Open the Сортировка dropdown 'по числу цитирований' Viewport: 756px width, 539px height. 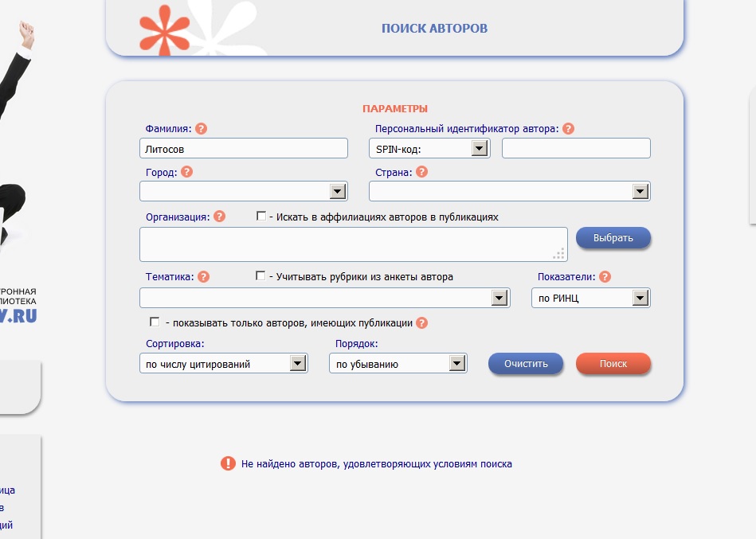point(297,364)
